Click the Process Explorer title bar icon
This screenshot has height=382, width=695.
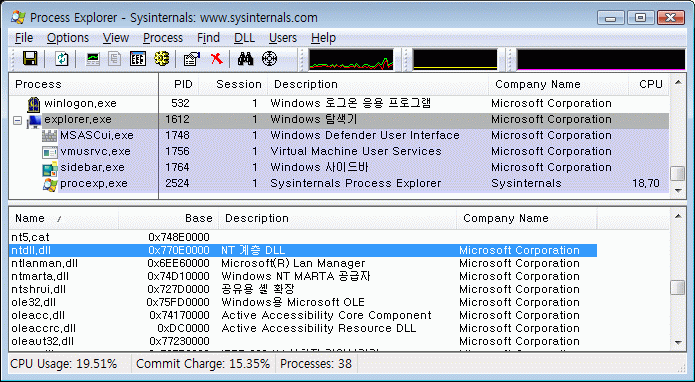(x=18, y=17)
